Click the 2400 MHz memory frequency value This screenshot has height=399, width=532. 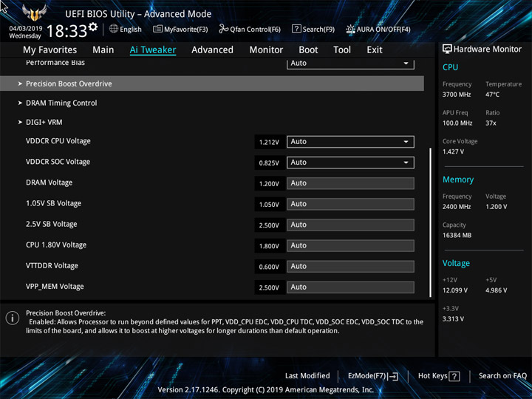(457, 206)
